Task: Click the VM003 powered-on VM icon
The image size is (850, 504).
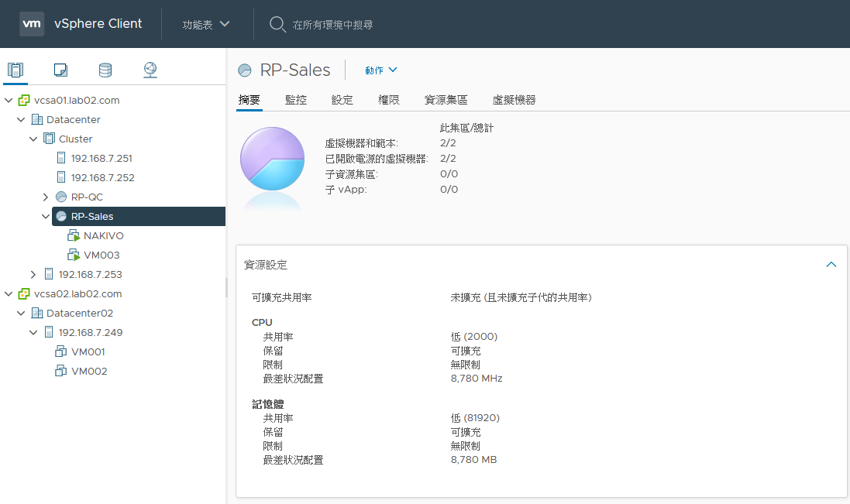Action: [74, 255]
